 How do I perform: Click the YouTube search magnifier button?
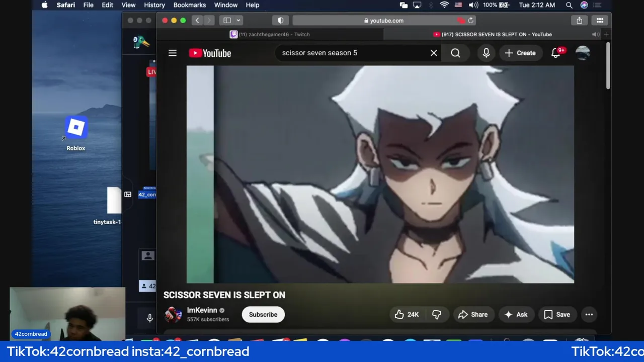(x=455, y=53)
